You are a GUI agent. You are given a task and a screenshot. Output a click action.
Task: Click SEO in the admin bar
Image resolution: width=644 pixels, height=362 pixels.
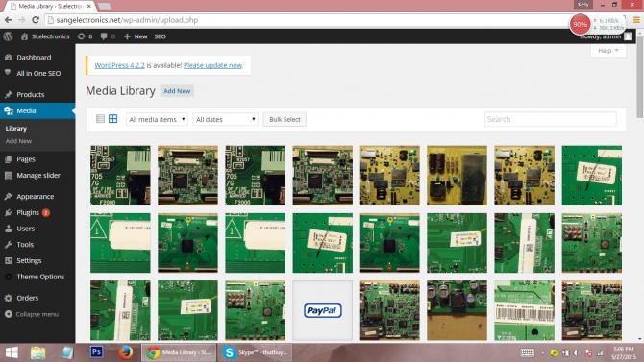tap(160, 36)
